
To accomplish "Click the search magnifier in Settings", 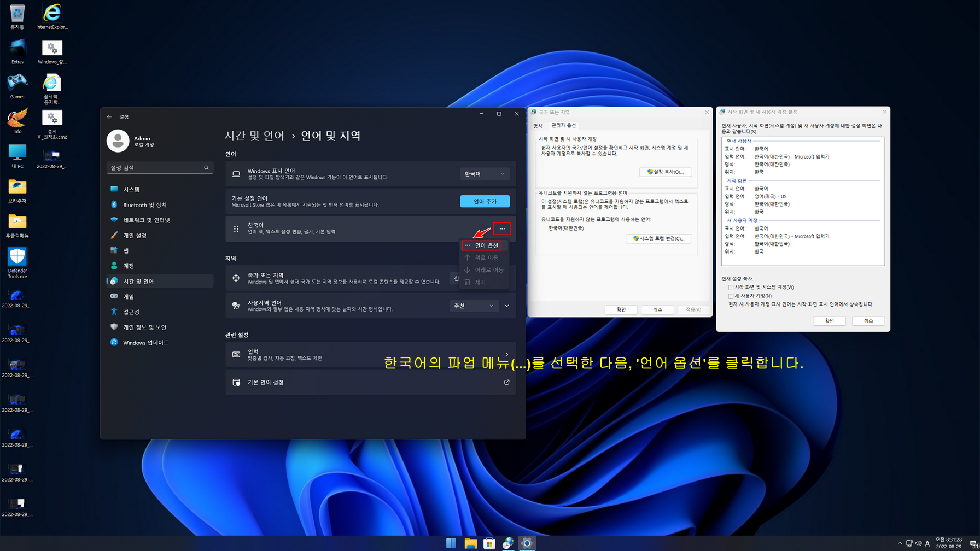I will 206,168.
